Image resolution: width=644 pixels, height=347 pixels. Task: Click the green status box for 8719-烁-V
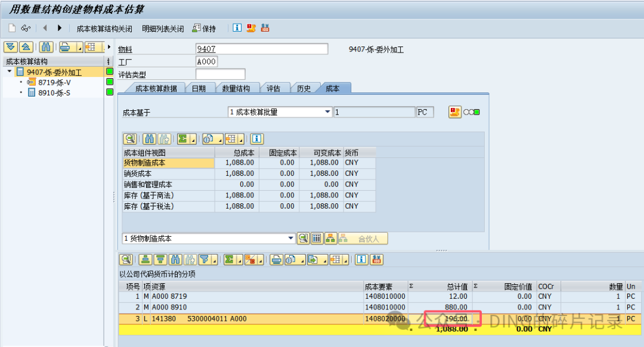pyautogui.click(x=110, y=82)
